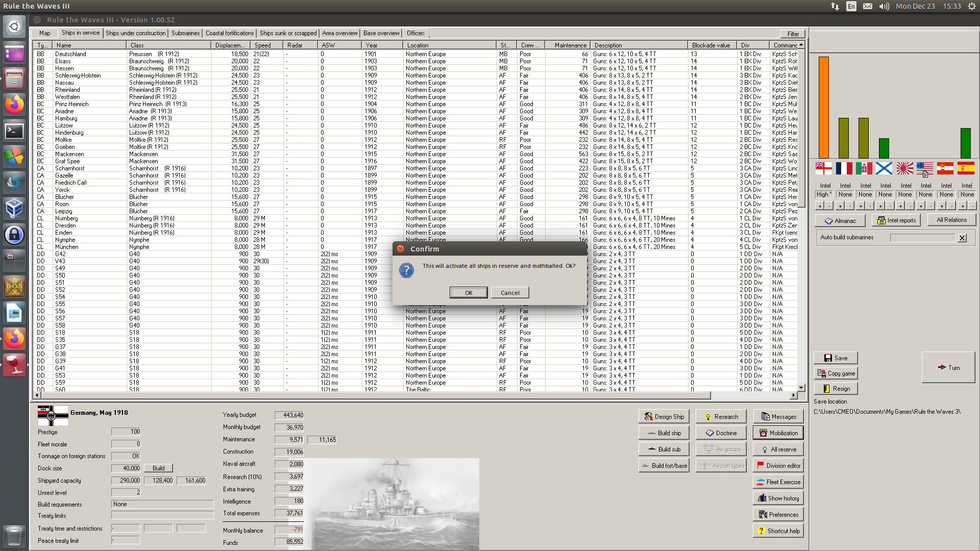Viewport: 980px width, 551px height.
Task: Sort ship list by Displacement column header
Action: pos(230,45)
